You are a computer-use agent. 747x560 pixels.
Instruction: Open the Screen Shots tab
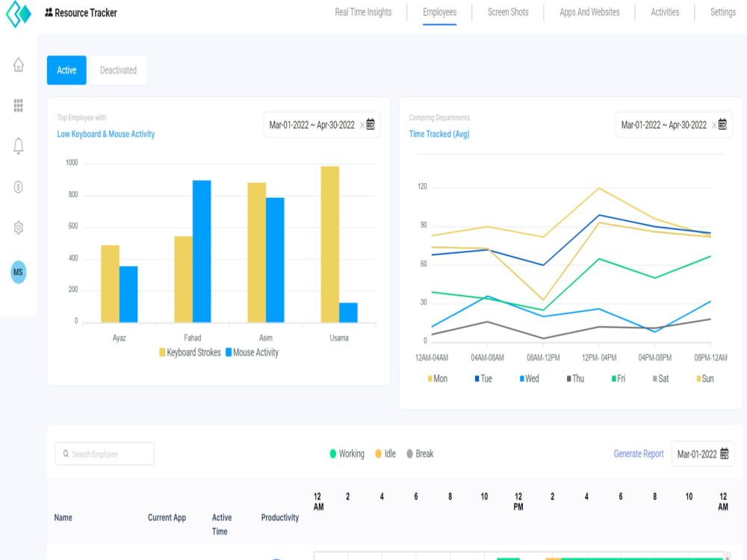coord(508,13)
